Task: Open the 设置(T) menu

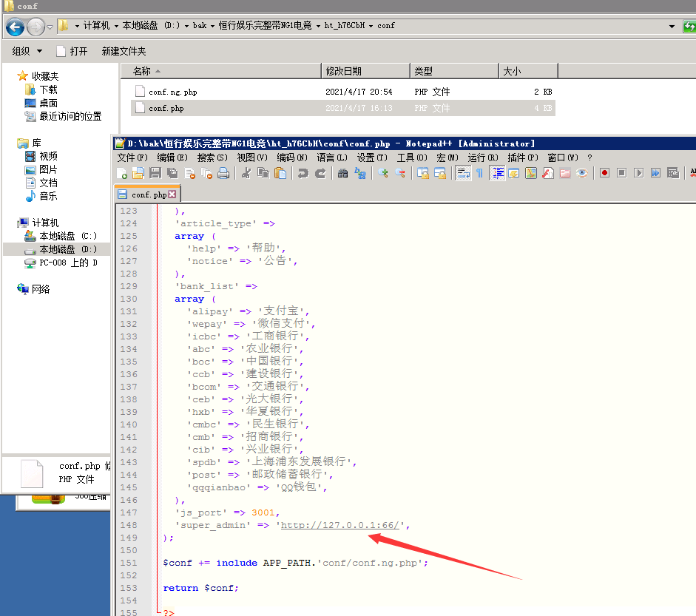Action: coord(372,158)
